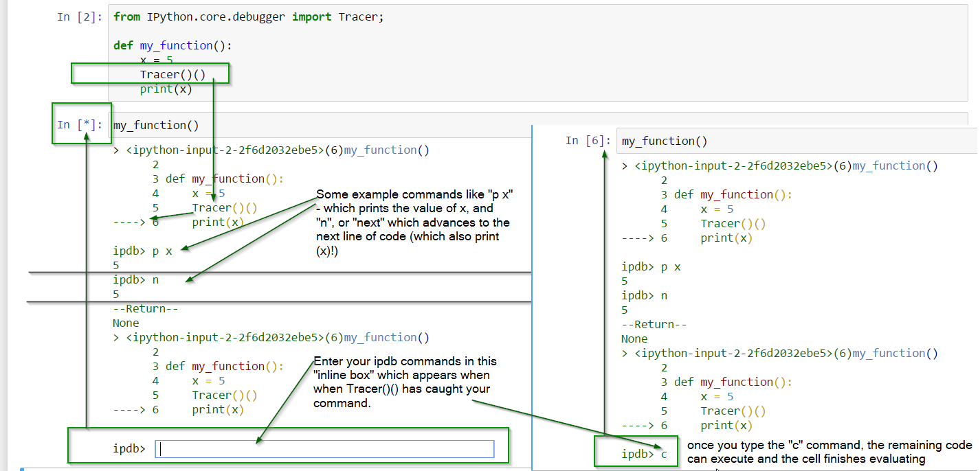980x471 pixels.
Task: Click "print(x)" line inside the In [2] cell
Action: click(166, 89)
